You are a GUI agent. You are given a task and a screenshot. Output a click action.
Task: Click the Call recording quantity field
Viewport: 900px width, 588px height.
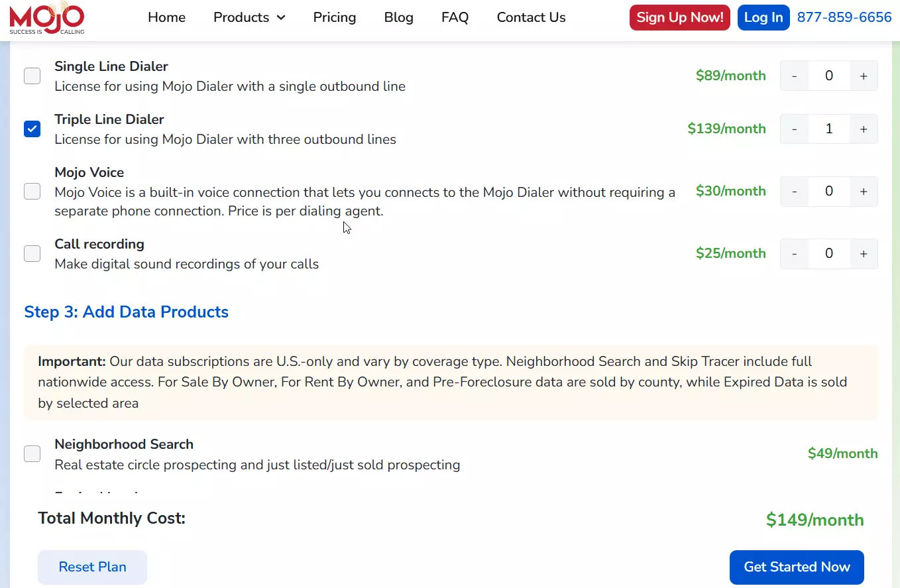pos(829,254)
